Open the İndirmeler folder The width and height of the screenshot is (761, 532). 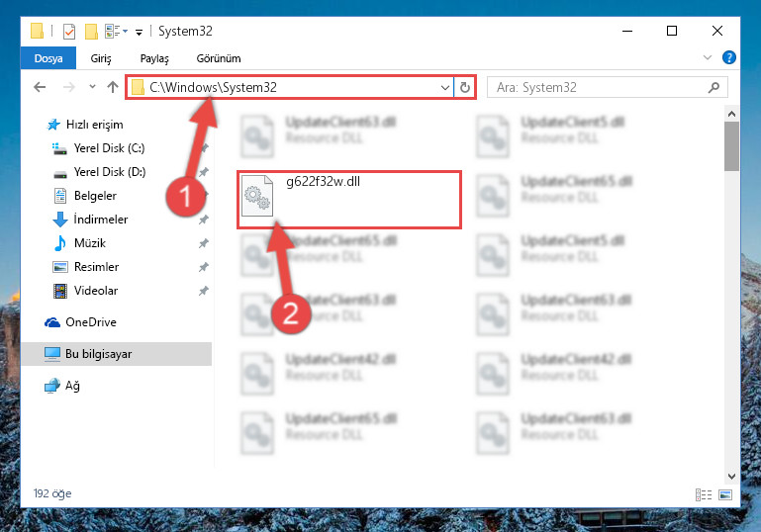tap(90, 220)
